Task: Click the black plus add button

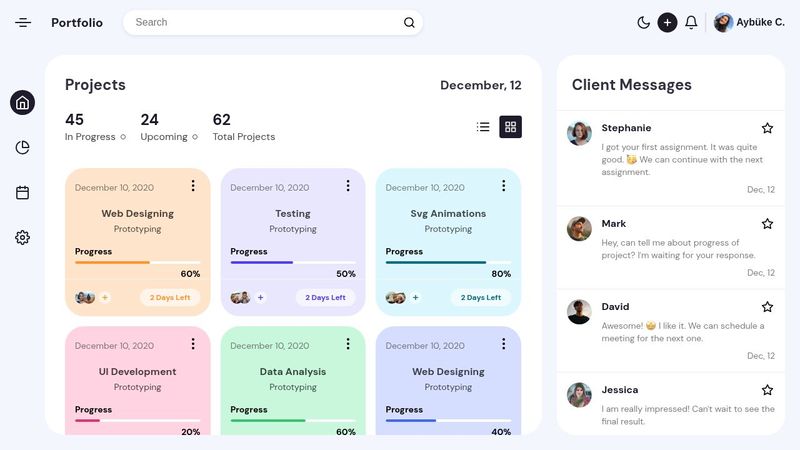Action: pyautogui.click(x=667, y=22)
